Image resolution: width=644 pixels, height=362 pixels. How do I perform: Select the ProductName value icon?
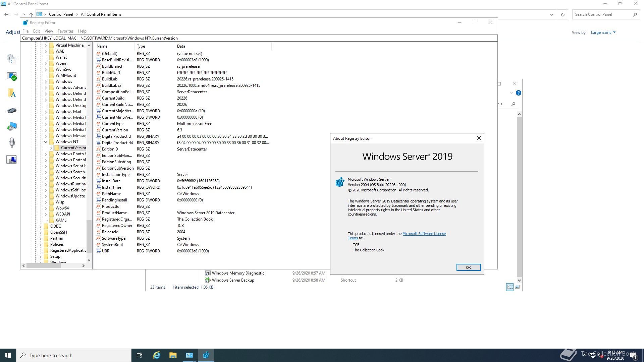99,213
